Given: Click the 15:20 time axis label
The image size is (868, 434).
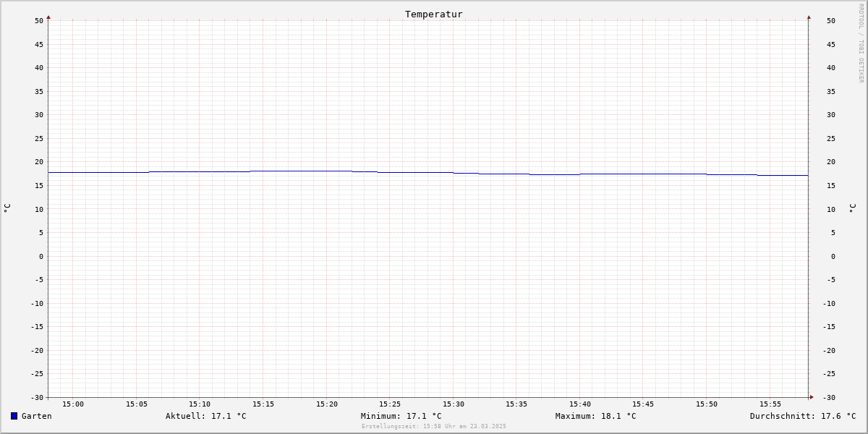Looking at the screenshot, I should pyautogui.click(x=327, y=404).
